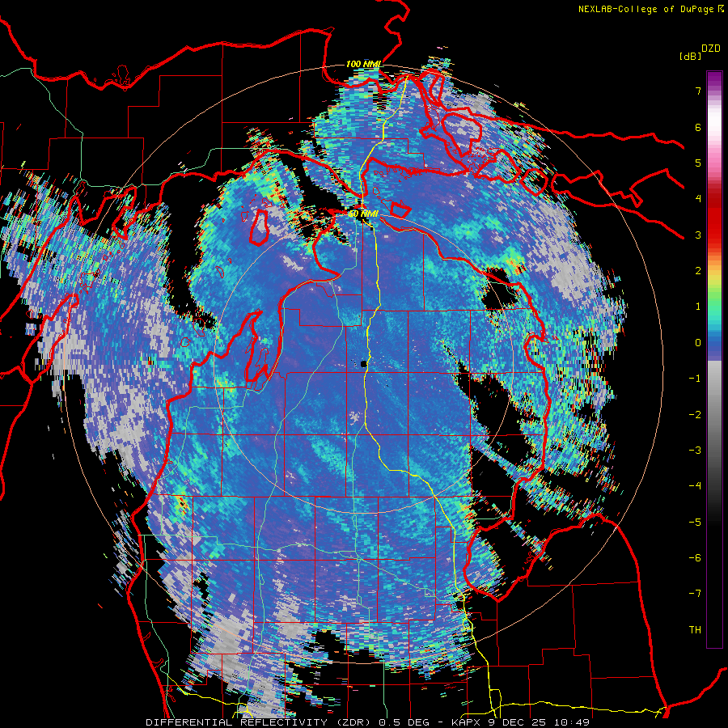Image resolution: width=728 pixels, height=728 pixels.
Task: Select the positive 3 scale label
Action: pos(698,235)
